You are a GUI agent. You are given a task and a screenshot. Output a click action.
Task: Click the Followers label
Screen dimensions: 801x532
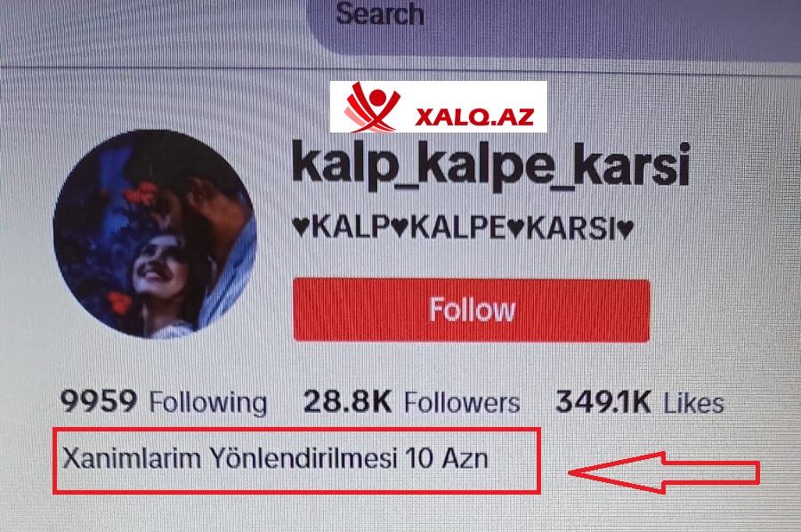pos(462,403)
